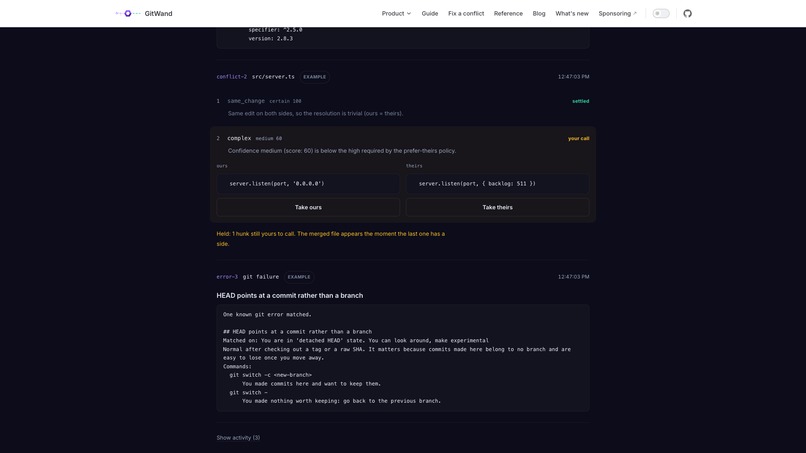Open the GitHub repository icon
806x453 pixels.
pos(687,13)
